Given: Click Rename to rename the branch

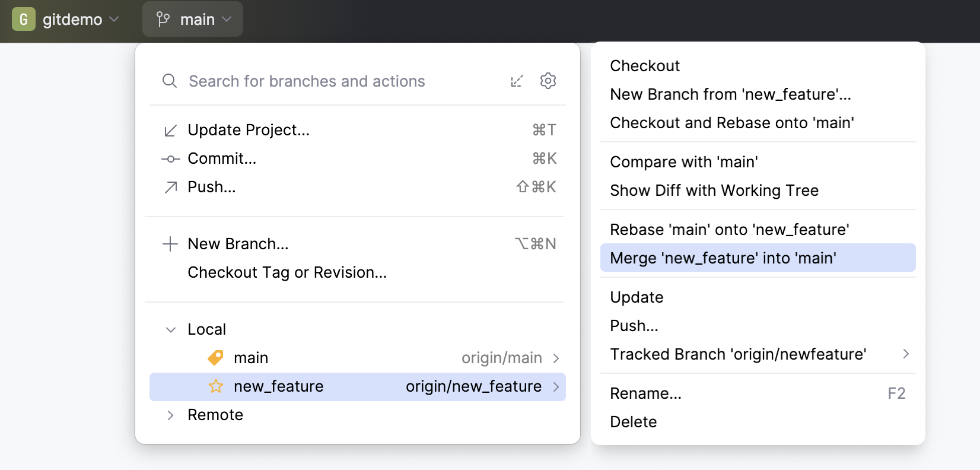Looking at the screenshot, I should tap(645, 393).
